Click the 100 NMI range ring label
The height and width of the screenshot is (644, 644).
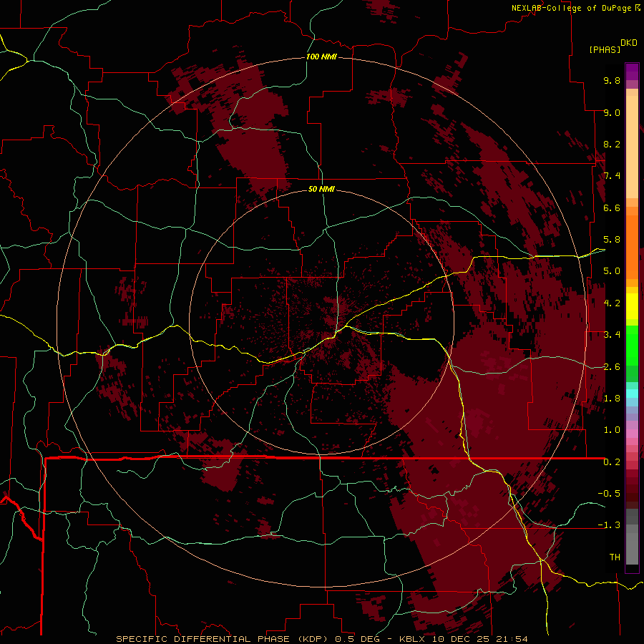[x=321, y=57]
